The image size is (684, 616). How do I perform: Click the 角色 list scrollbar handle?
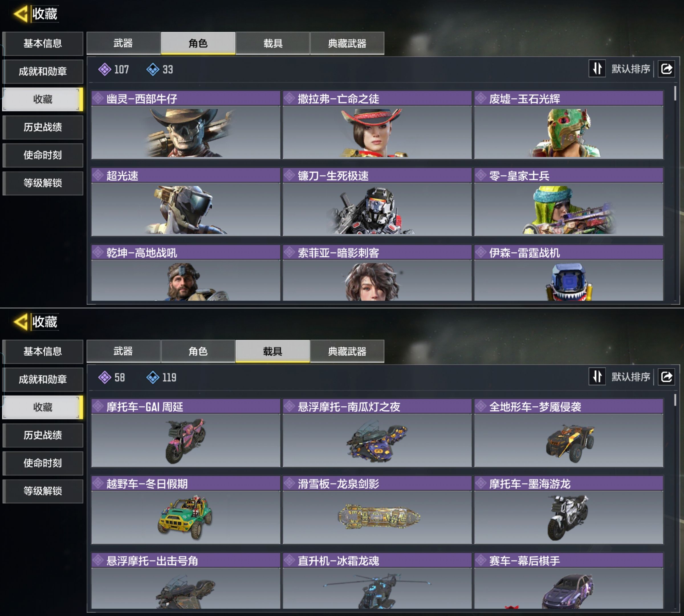(675, 93)
